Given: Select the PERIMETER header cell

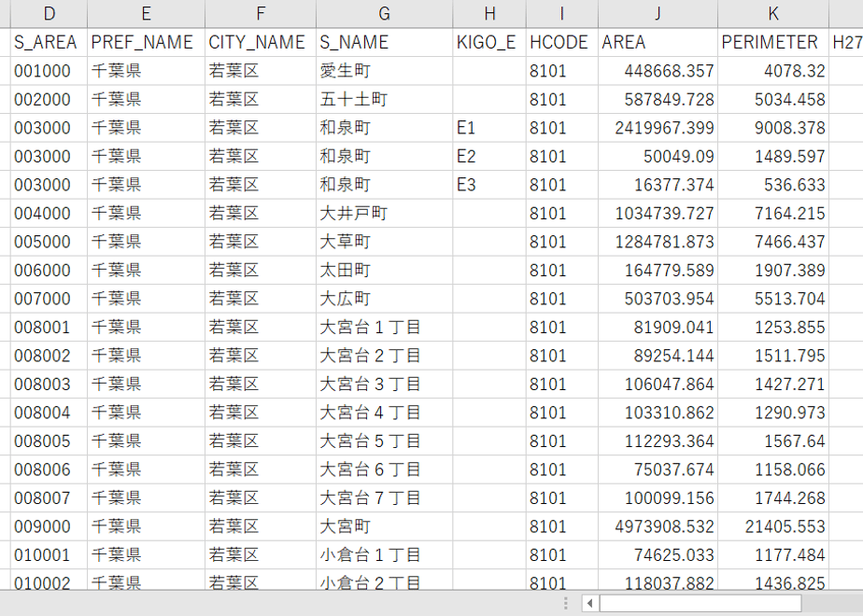Looking at the screenshot, I should click(x=773, y=42).
